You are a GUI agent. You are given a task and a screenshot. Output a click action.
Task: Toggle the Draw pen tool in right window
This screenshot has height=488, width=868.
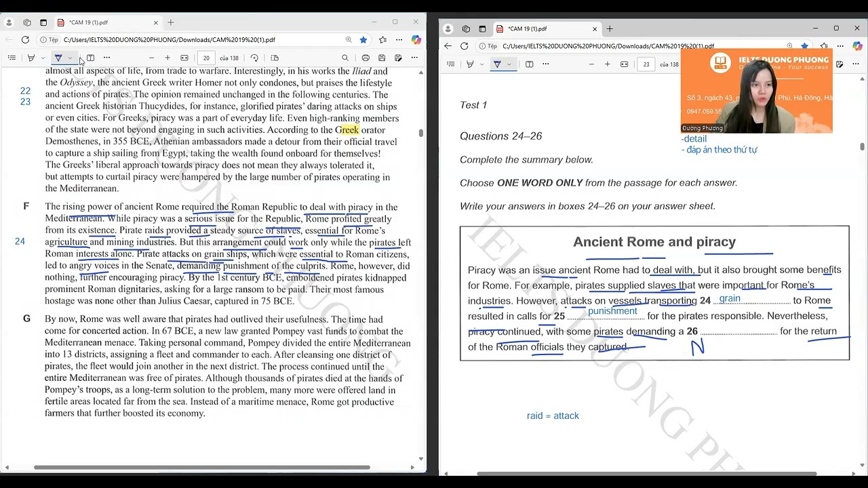pos(497,64)
